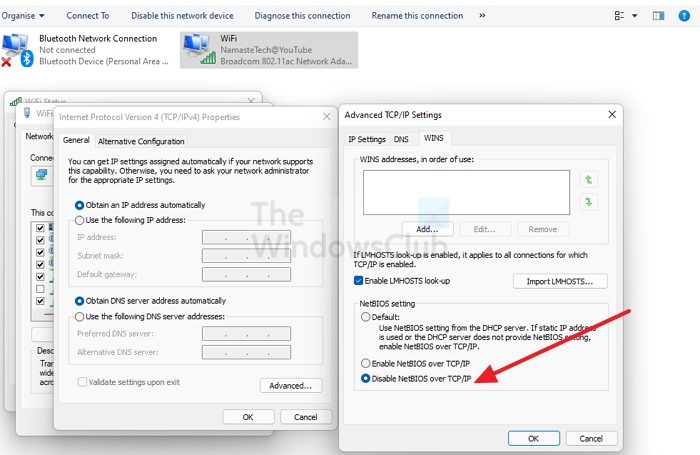Select the Bluetooth Network Connection icon
The image size is (700, 455).
[17, 50]
